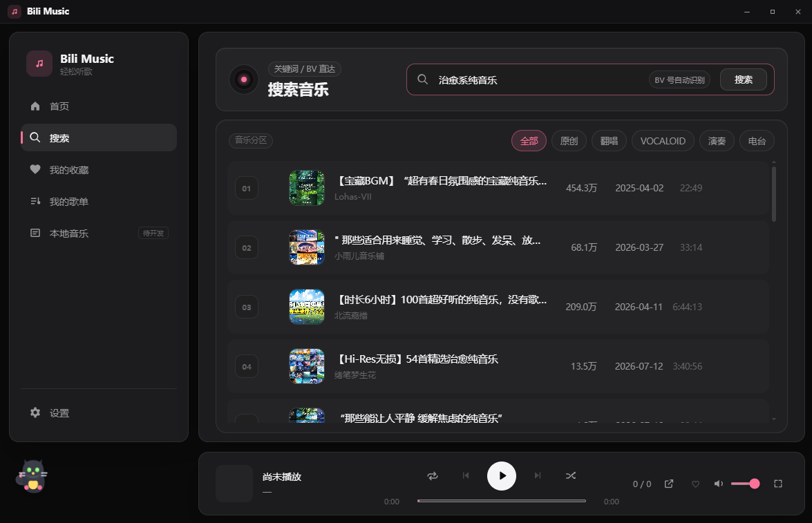Click duration 6:44:13
812x523 pixels.
click(687, 307)
